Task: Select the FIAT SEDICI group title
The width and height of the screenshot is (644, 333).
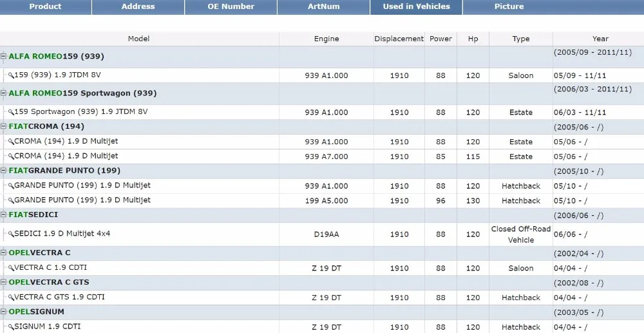Action: click(x=33, y=214)
